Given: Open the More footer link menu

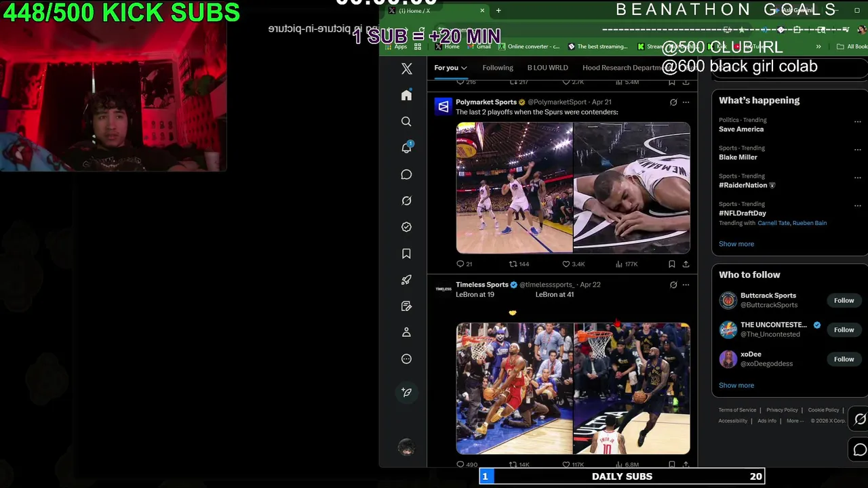Looking at the screenshot, I should [x=794, y=421].
